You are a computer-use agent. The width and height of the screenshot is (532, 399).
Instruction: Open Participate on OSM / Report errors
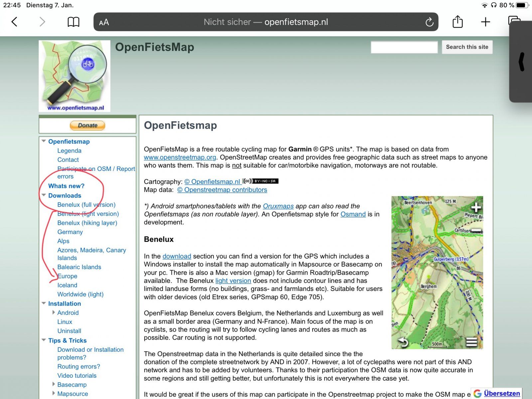tap(96, 173)
